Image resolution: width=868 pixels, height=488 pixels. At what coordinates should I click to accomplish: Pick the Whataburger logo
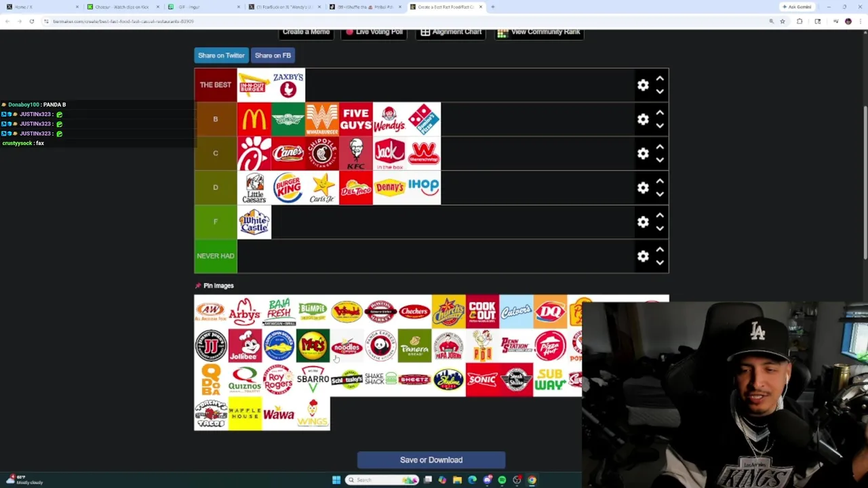coord(322,119)
